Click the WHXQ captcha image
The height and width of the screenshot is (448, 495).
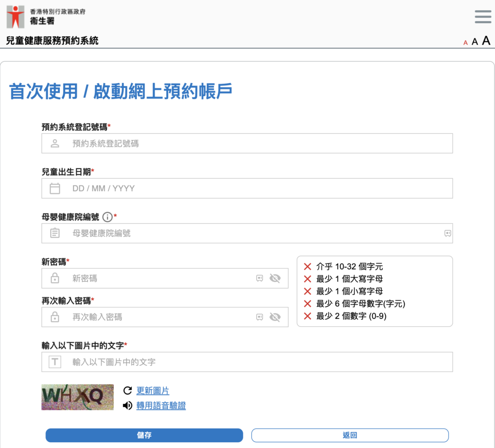pos(77,397)
